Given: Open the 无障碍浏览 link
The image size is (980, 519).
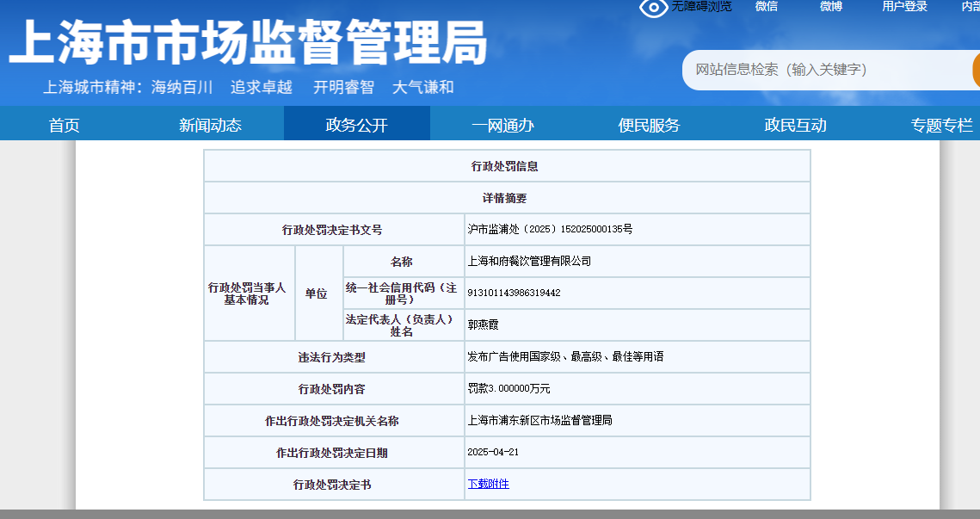Looking at the screenshot, I should 701,6.
